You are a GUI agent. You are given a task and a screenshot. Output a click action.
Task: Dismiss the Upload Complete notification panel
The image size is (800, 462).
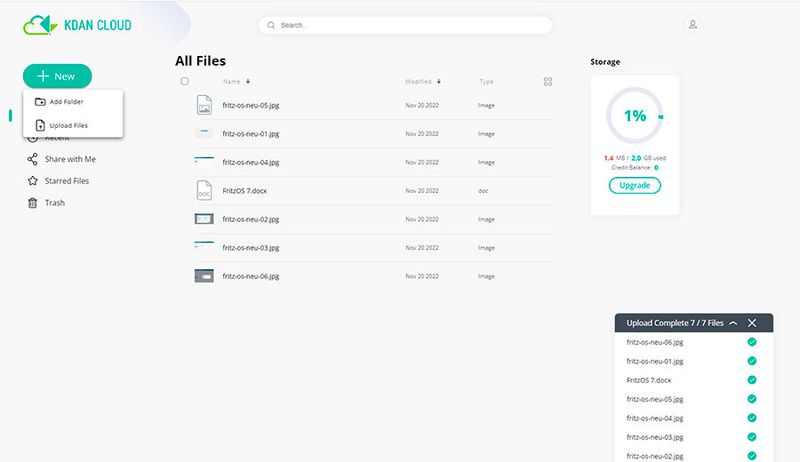pyautogui.click(x=752, y=323)
